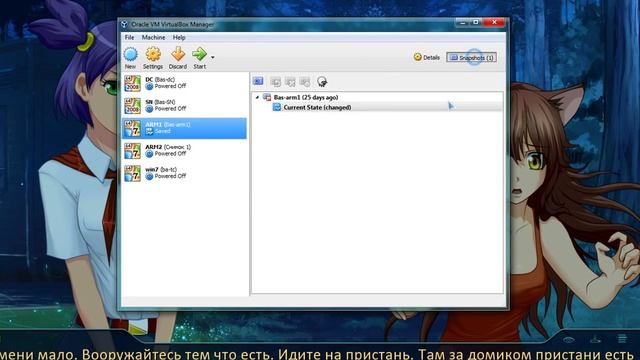Select the ARM1 virtual machine entry
The width and height of the screenshot is (640, 360).
pyautogui.click(x=184, y=128)
